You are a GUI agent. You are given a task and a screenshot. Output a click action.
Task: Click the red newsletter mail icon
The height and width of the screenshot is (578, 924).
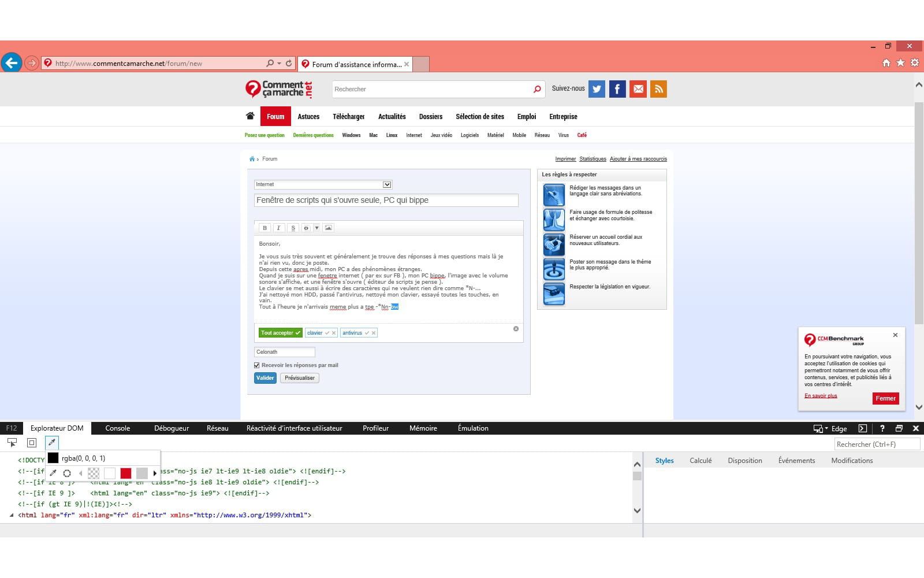[x=638, y=89]
